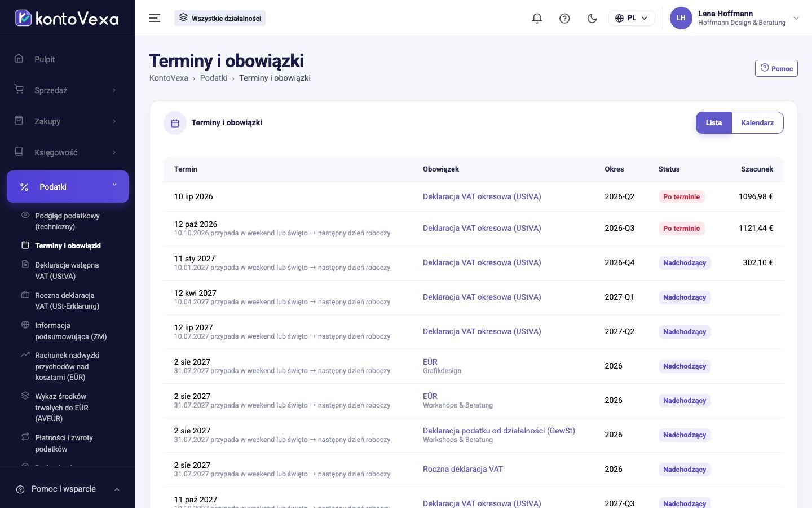Open Podgląd podatkowy (techniczny)
Viewport: 812px width, 508px height.
[67, 221]
